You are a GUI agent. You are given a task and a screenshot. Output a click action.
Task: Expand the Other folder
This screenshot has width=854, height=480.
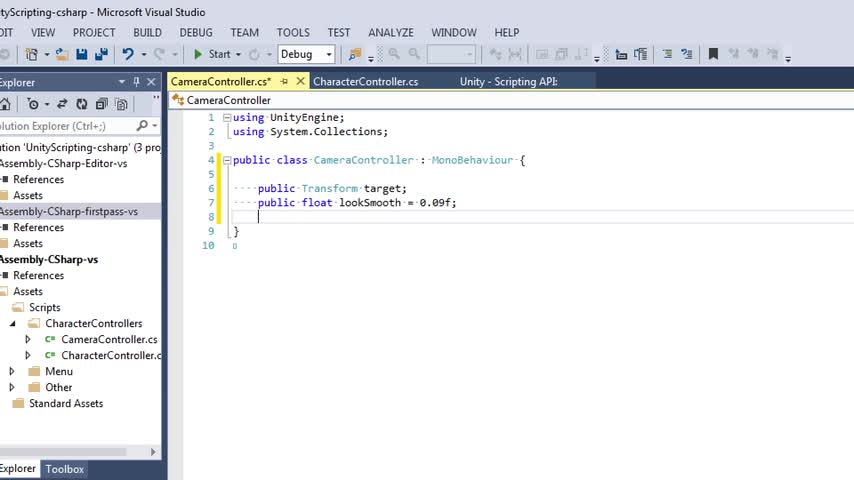pyautogui.click(x=12, y=387)
